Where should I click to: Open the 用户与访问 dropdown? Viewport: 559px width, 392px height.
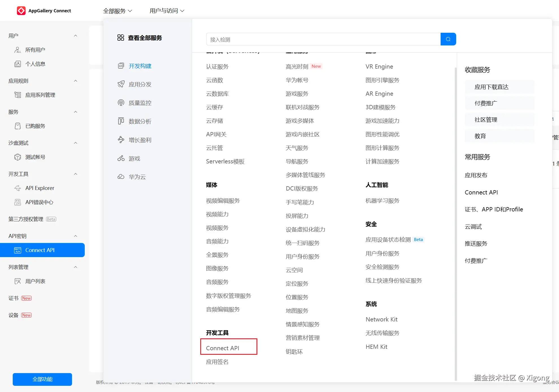[x=167, y=11]
